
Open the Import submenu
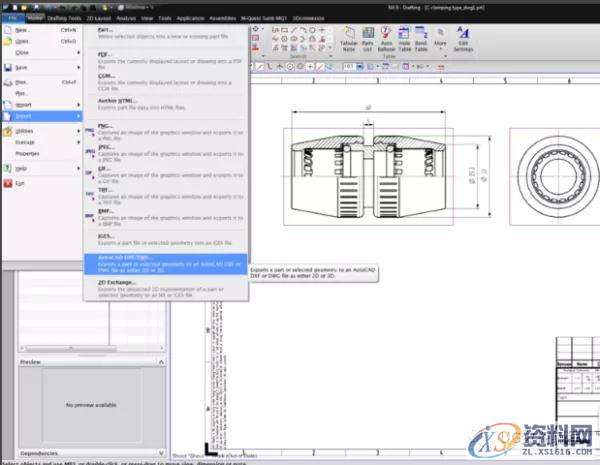tap(23, 103)
